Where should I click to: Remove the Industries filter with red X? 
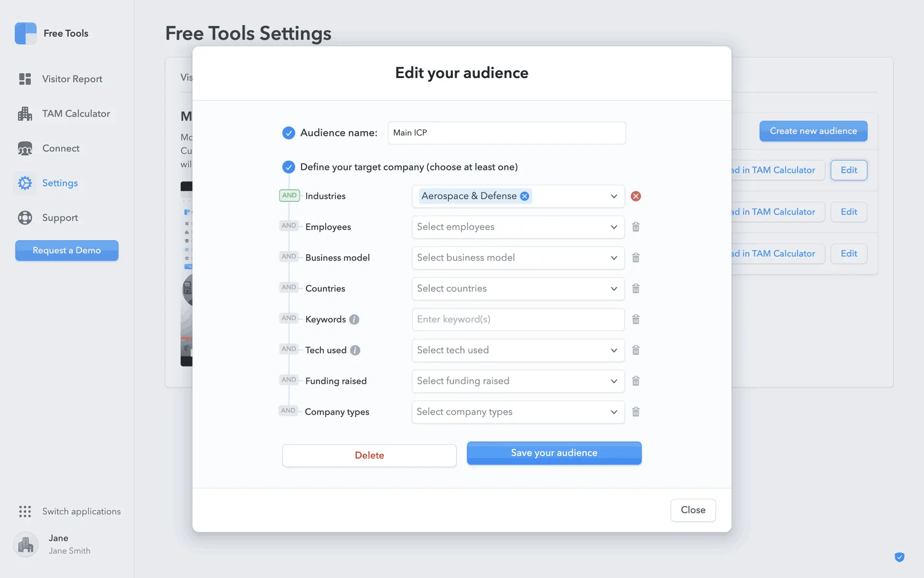pos(636,196)
